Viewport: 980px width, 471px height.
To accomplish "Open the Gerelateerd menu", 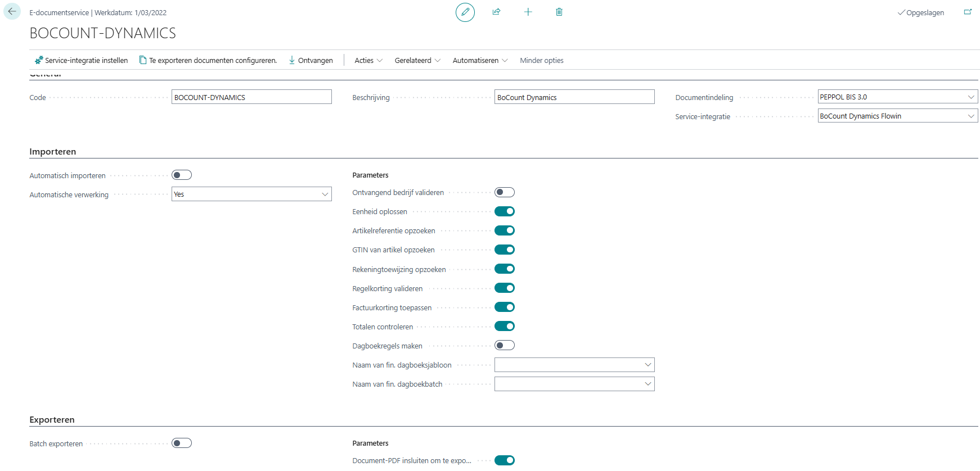I will (417, 60).
